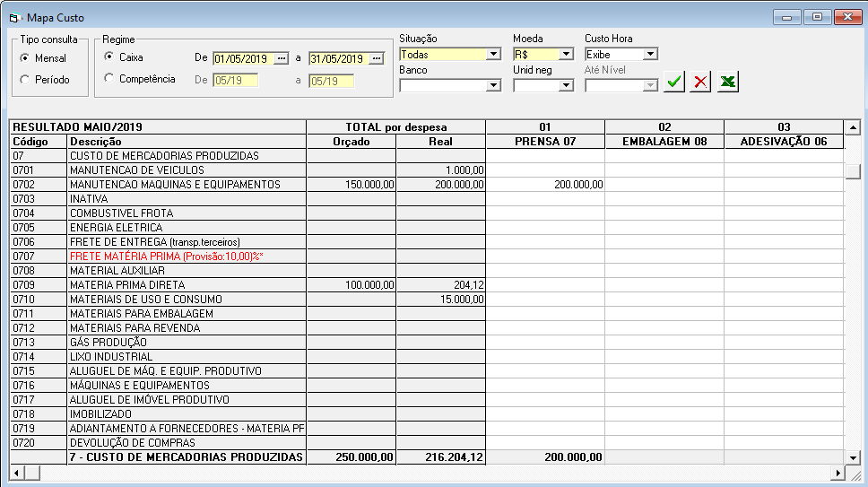Open the Moeda currency dropdown
Screen dimensions: 868x487
[x=566, y=55]
